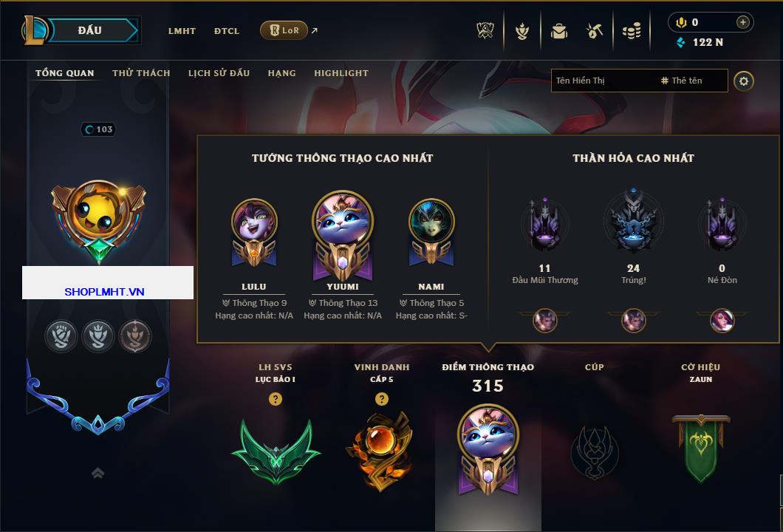Open the Store coins icon
Viewport: 783px width, 532px height.
point(632,32)
